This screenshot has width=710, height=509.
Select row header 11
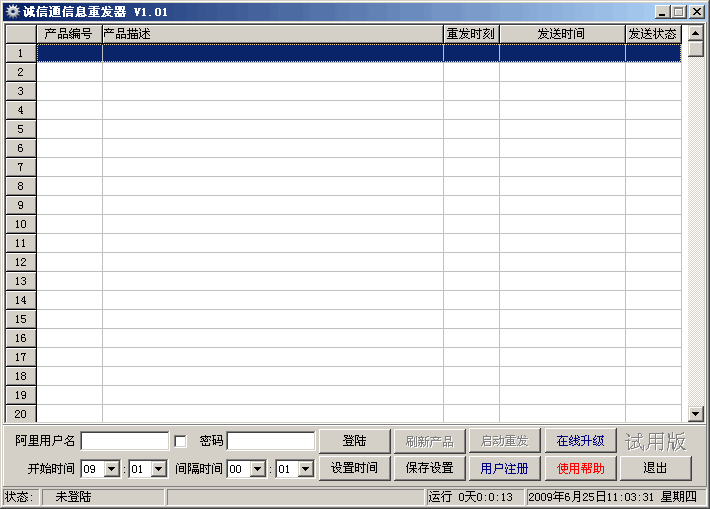point(21,243)
